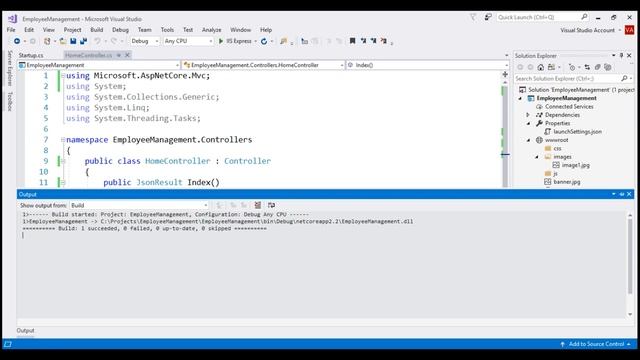Viewport: 640px width, 360px height.
Task: Click the Sync with Active Document icon
Action: point(587,67)
